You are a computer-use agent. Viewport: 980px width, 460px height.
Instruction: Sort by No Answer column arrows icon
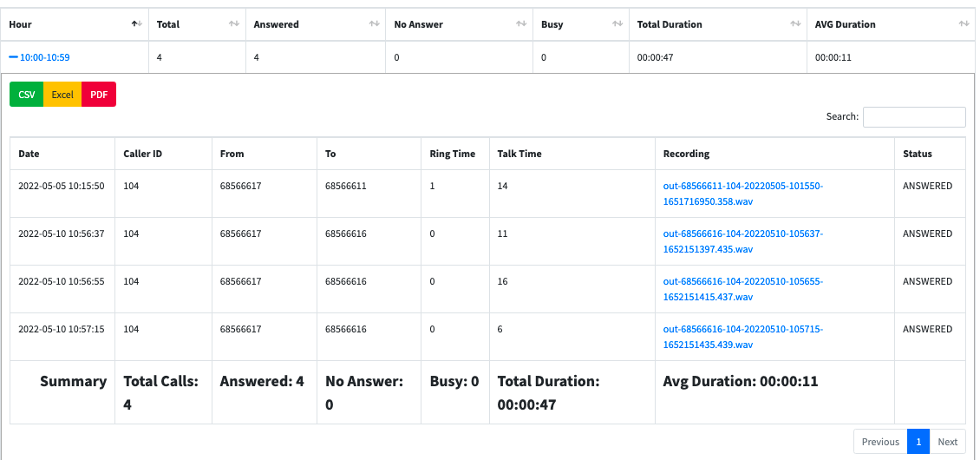520,24
